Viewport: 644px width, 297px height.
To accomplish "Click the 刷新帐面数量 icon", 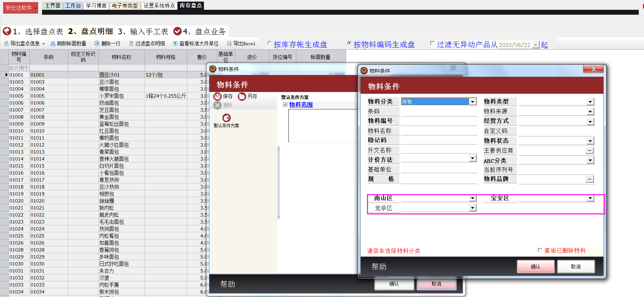I will pyautogui.click(x=53, y=43).
